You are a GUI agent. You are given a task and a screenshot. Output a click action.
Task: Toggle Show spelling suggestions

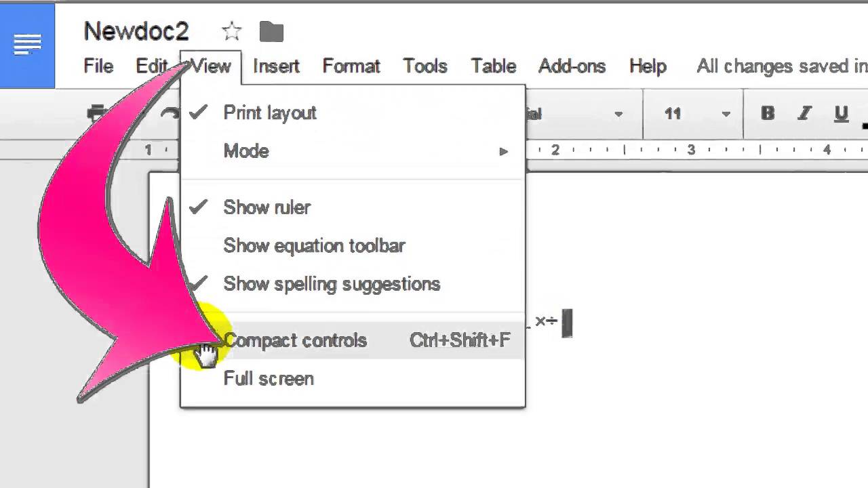[x=353, y=283]
